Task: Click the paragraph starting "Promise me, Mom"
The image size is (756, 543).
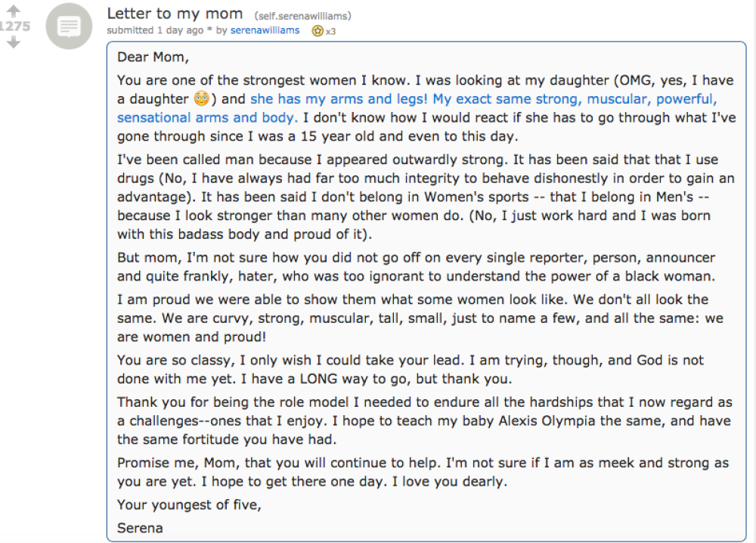Action: coord(423,472)
